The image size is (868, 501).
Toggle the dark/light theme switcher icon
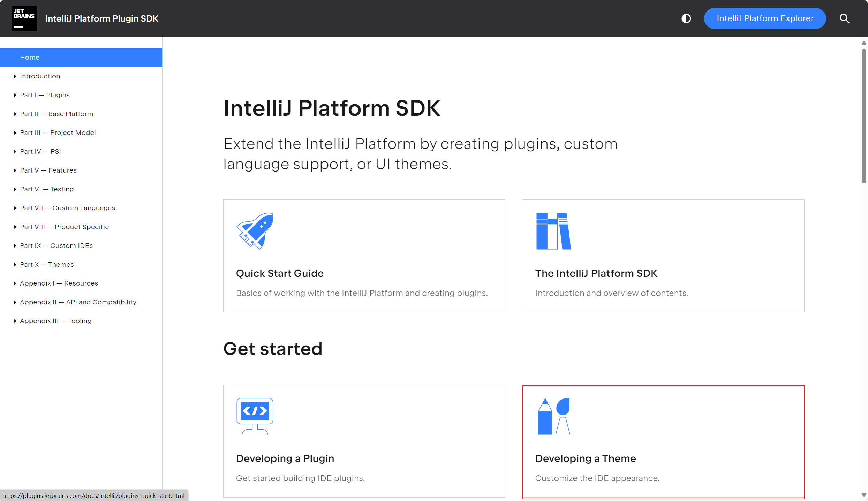click(x=686, y=18)
